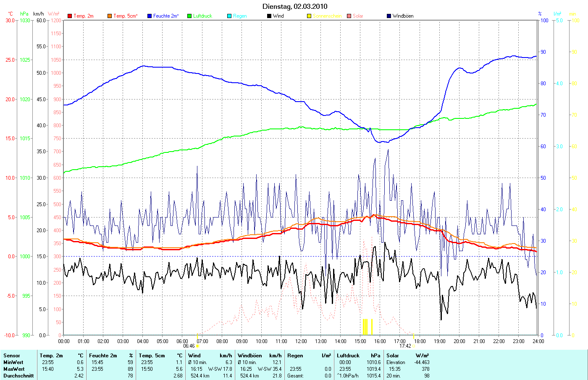Select the yellow Sonnenschein legend square

pos(309,16)
